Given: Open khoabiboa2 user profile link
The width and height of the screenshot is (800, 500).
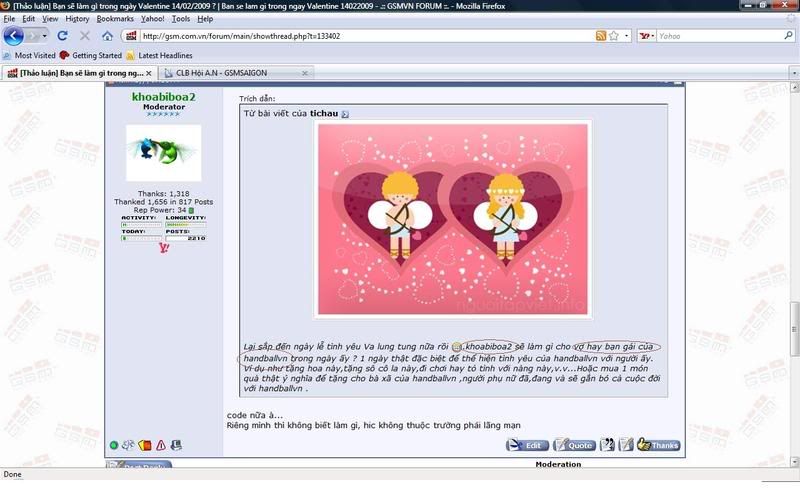Looking at the screenshot, I should [163, 96].
